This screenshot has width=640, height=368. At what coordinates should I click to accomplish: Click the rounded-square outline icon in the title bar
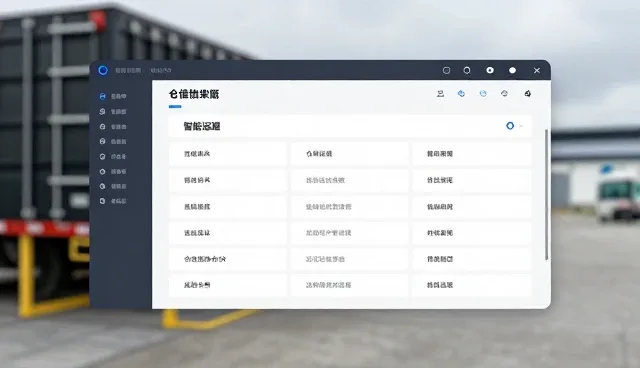[x=447, y=71]
